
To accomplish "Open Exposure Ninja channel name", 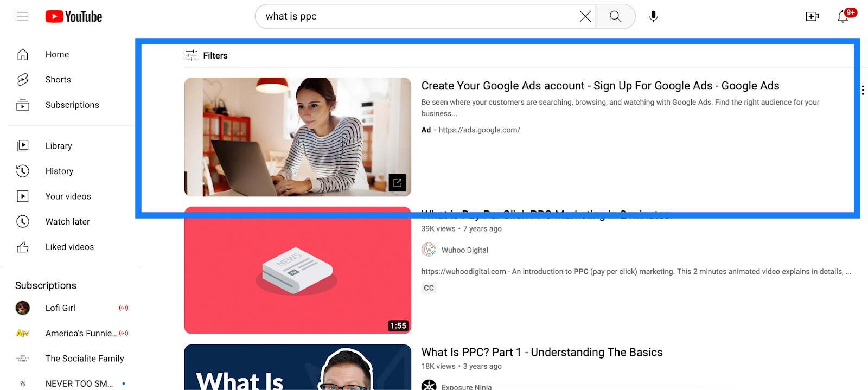I will [467, 387].
